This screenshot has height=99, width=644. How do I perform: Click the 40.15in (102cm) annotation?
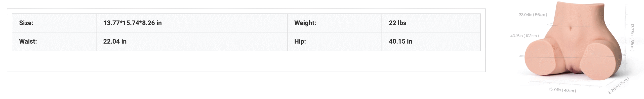pyautogui.click(x=525, y=36)
